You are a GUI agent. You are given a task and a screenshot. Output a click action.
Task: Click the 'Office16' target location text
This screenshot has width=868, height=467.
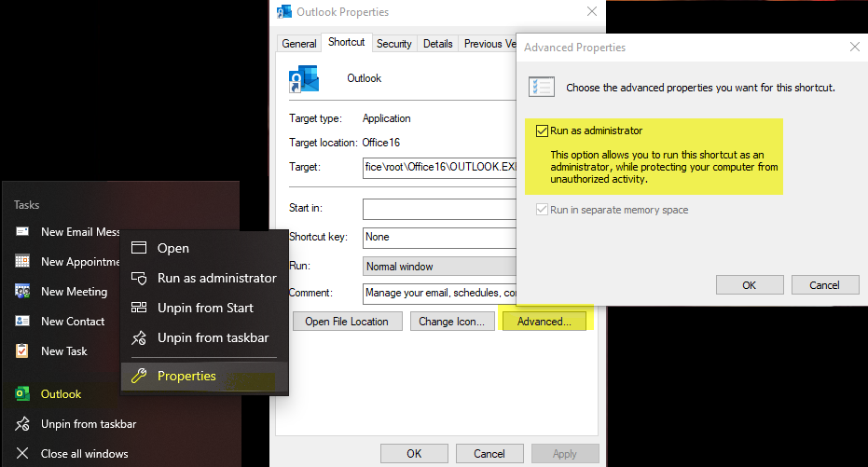click(x=380, y=143)
